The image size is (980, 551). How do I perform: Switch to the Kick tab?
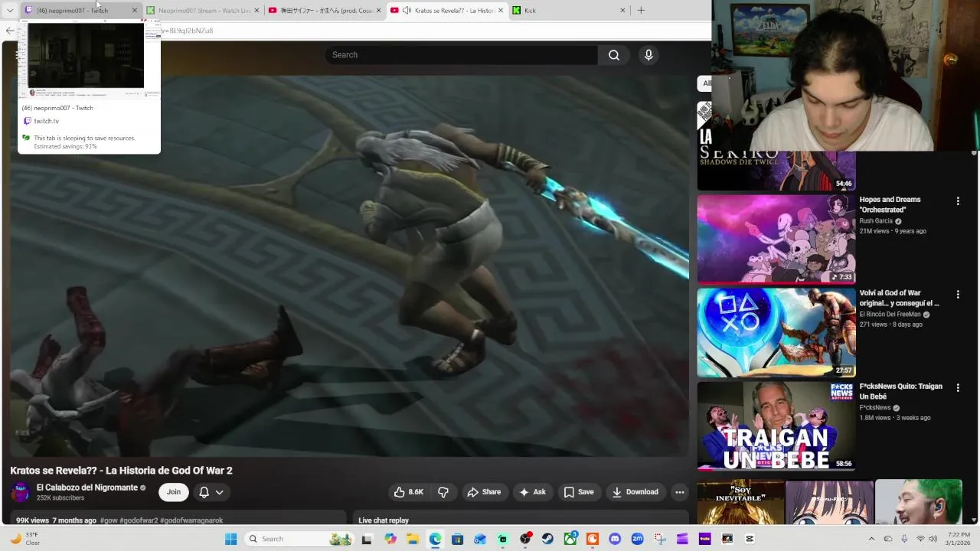567,11
